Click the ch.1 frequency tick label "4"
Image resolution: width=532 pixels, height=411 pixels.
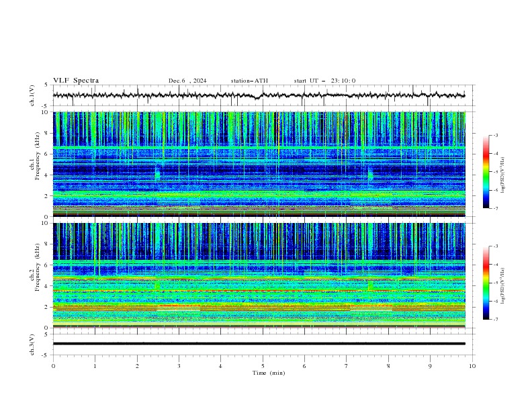tap(47, 175)
